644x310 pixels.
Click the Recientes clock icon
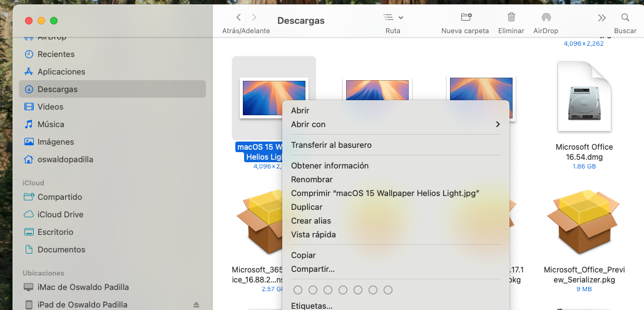coord(29,54)
